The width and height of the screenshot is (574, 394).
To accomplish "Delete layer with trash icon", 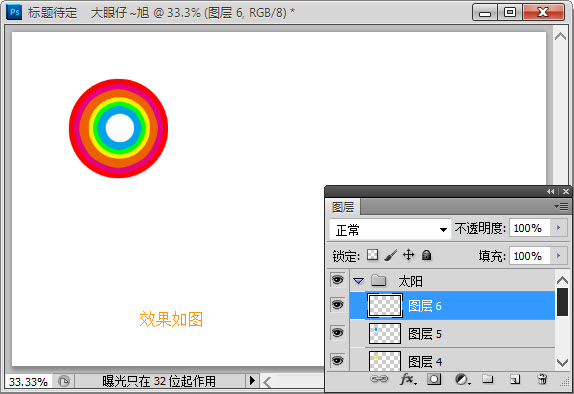I will point(542,379).
